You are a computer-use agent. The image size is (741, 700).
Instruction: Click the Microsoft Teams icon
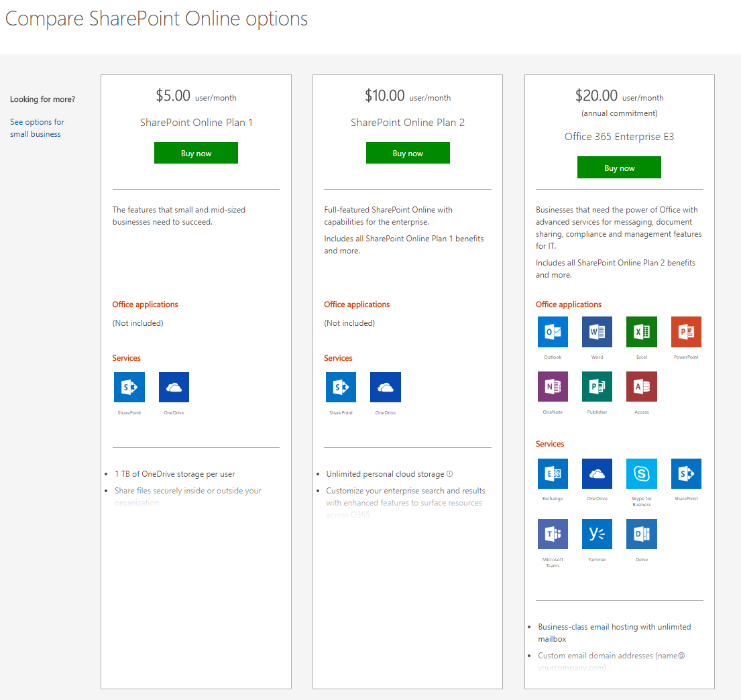553,534
